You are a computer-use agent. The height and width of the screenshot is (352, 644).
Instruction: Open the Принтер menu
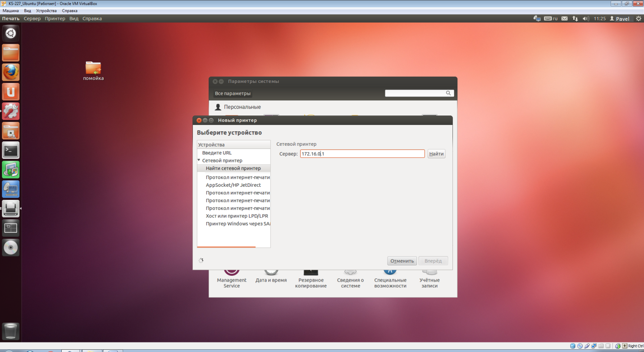tap(55, 19)
